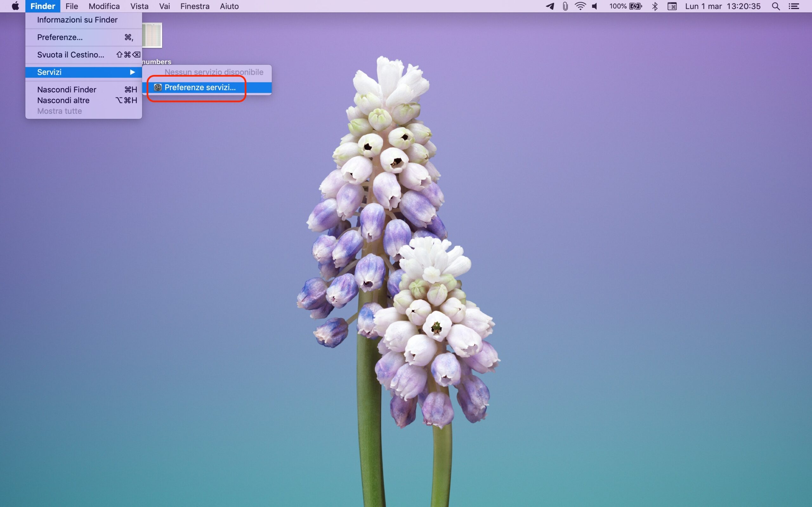Open the keyboard viewer input menu

coord(672,6)
